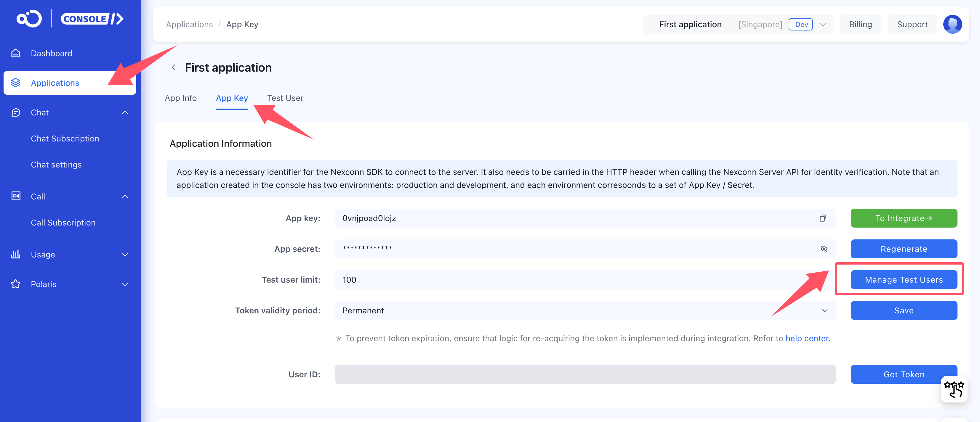Toggle App secret visibility eye icon
This screenshot has width=980, height=422.
[x=824, y=249]
